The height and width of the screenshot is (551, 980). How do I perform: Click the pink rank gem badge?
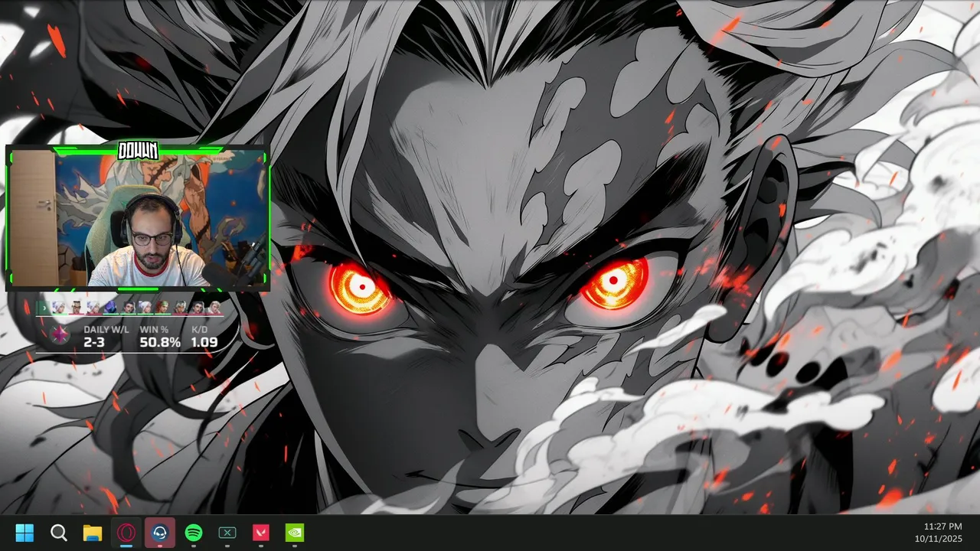tap(60, 334)
